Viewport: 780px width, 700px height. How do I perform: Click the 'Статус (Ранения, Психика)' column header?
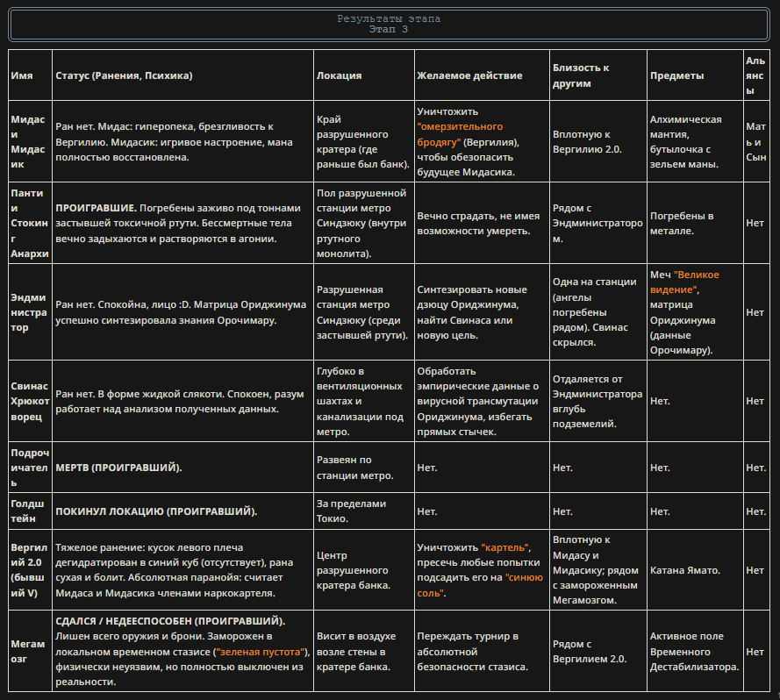tap(182, 75)
